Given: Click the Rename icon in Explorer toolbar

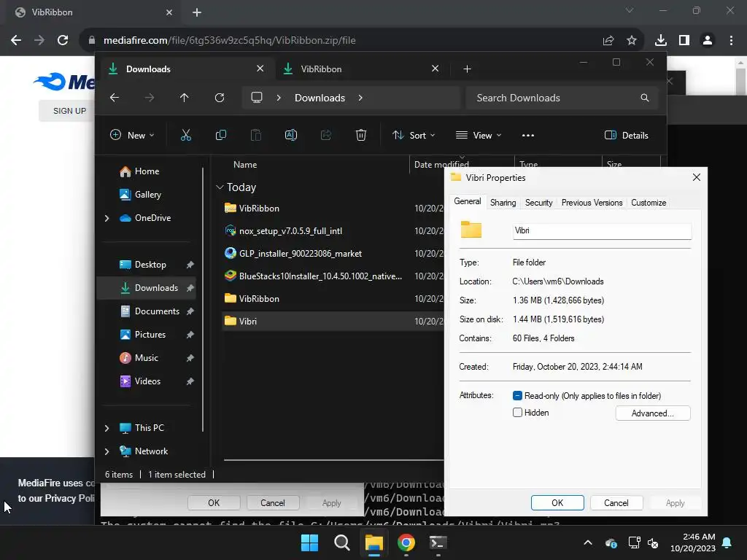Looking at the screenshot, I should 290,135.
